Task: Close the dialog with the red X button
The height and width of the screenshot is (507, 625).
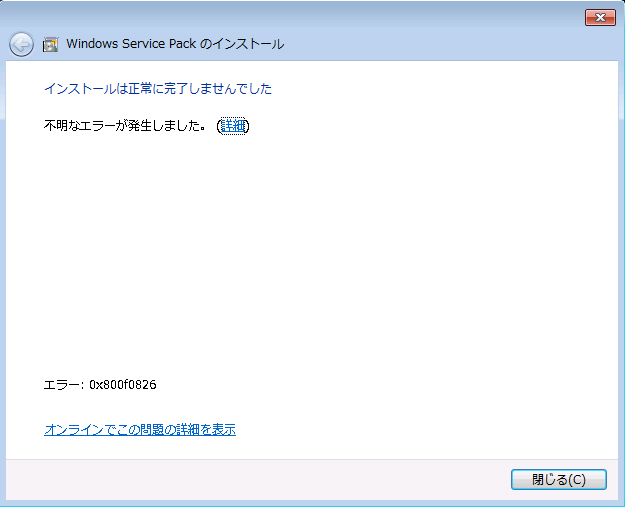Action: 600,18
